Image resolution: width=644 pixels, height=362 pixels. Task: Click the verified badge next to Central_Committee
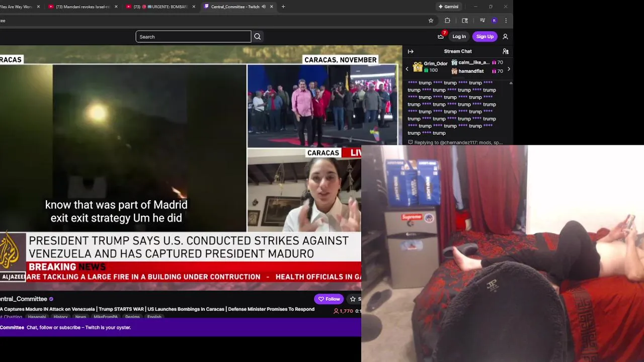[x=51, y=299]
